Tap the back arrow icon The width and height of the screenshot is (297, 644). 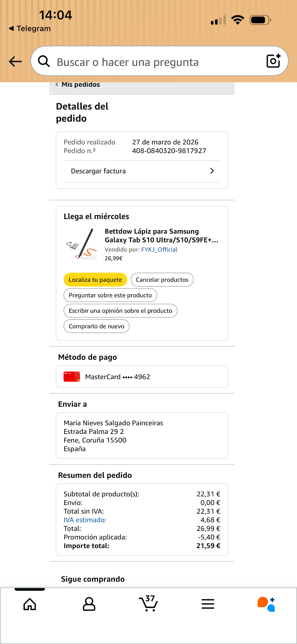15,61
